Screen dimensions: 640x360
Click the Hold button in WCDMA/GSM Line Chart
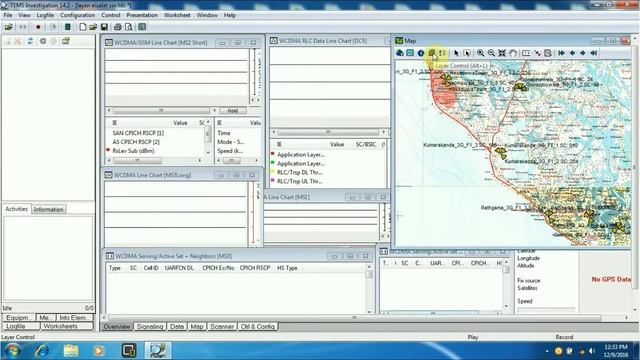click(x=233, y=111)
